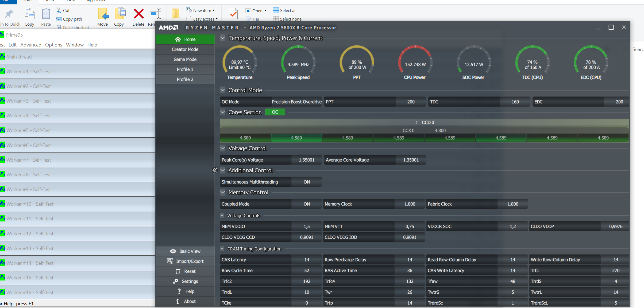Click the Home icon in Ryzen Master sidebar
Image resolution: width=644 pixels, height=308 pixels.
point(178,39)
